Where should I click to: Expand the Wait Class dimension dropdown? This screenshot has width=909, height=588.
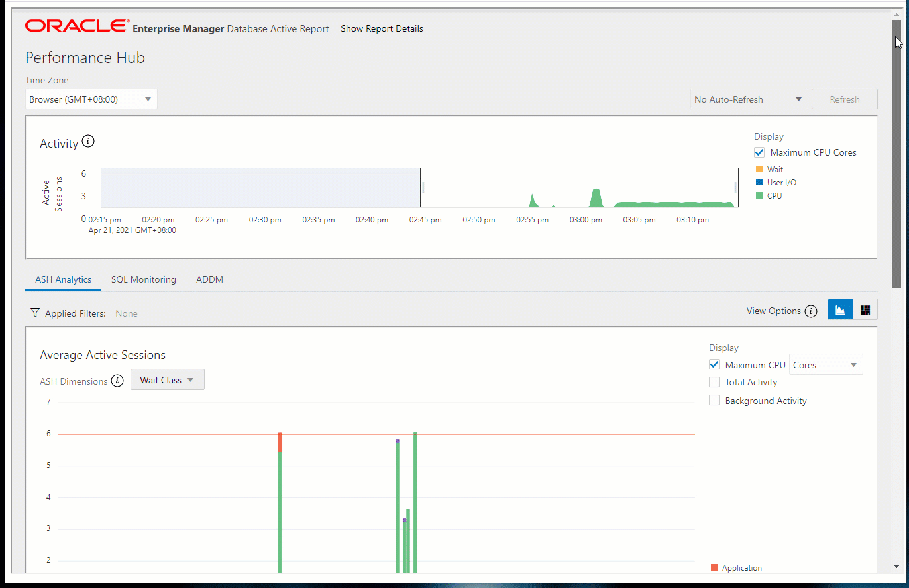167,380
